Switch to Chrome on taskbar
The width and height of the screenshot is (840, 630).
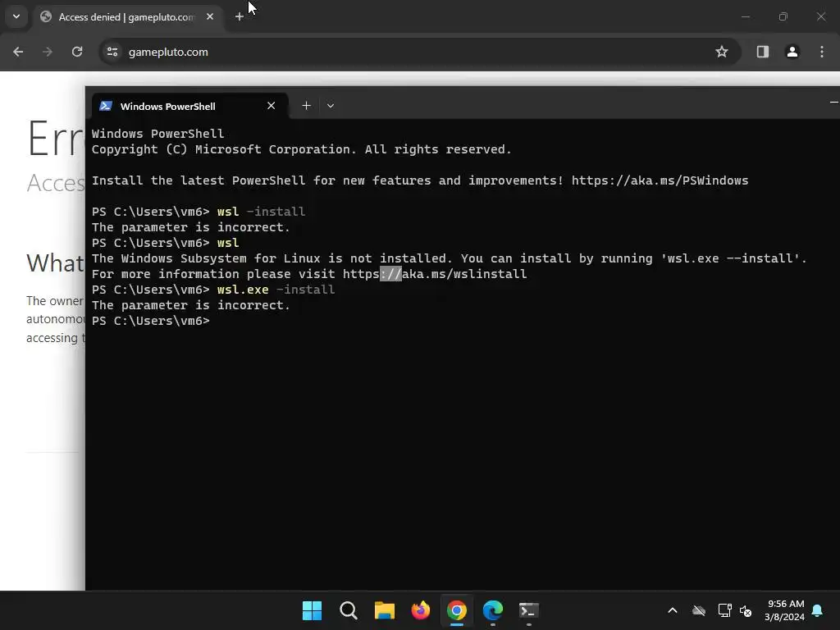click(x=457, y=610)
